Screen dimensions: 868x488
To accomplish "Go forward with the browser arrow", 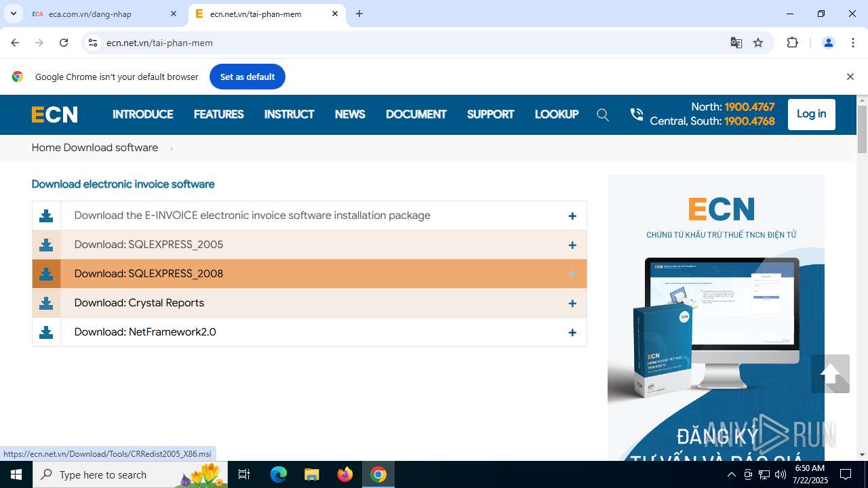I will 39,43.
